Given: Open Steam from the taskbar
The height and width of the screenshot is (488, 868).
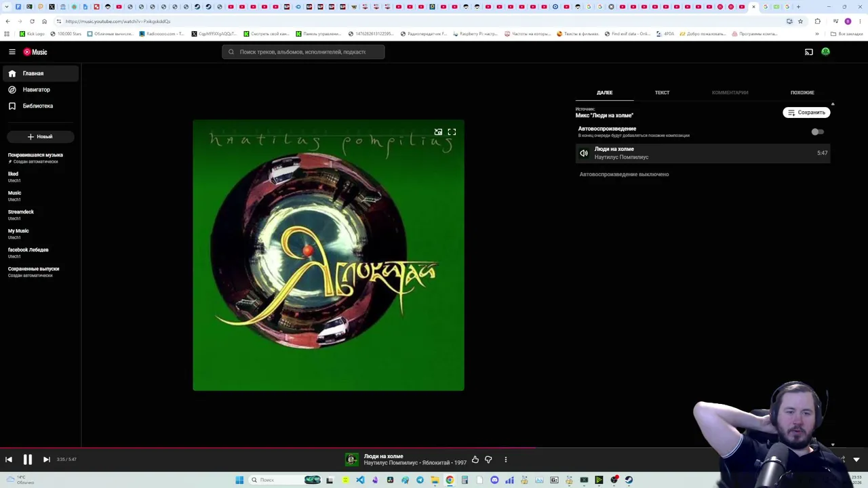Looking at the screenshot, I should click(629, 480).
